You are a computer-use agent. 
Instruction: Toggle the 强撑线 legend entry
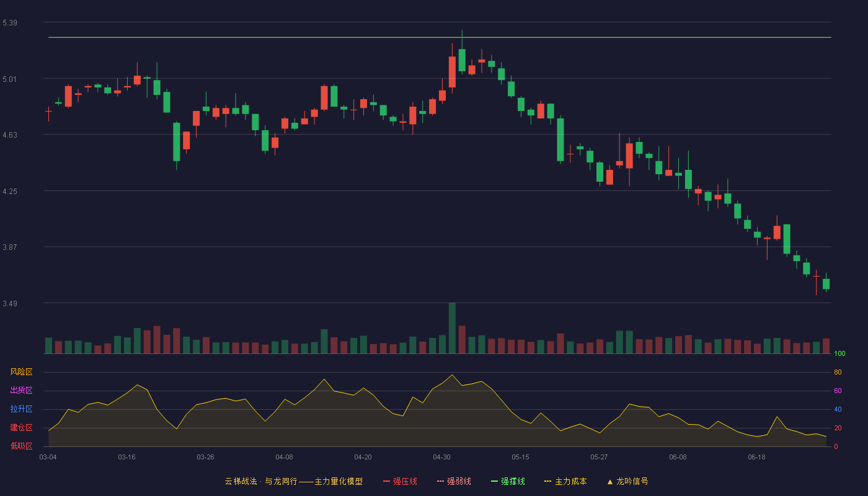pyautogui.click(x=508, y=481)
